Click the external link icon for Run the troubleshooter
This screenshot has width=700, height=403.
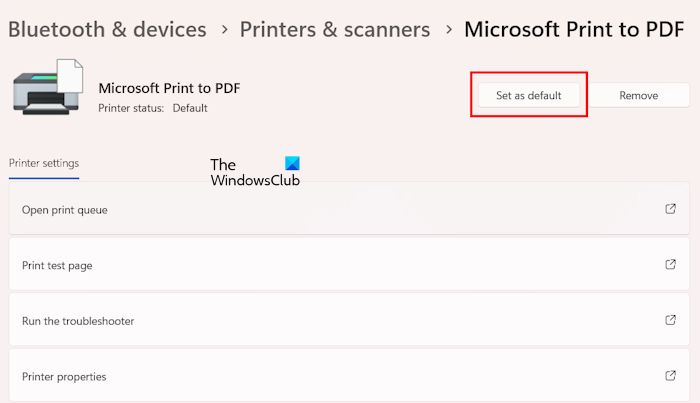click(670, 320)
